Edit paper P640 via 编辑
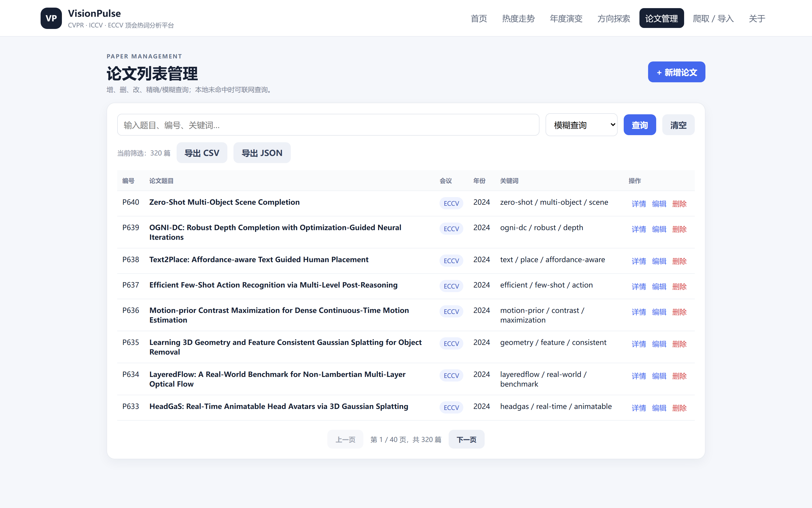 (x=659, y=204)
